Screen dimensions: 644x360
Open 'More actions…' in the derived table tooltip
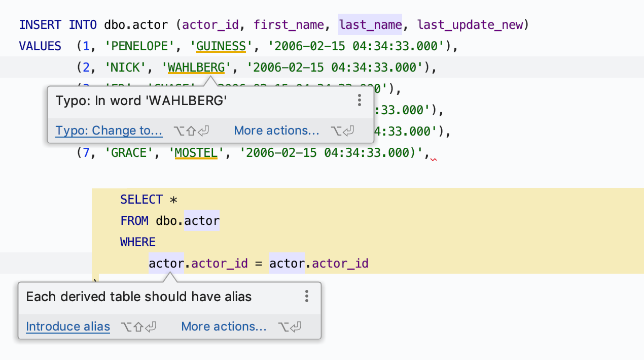[224, 326]
